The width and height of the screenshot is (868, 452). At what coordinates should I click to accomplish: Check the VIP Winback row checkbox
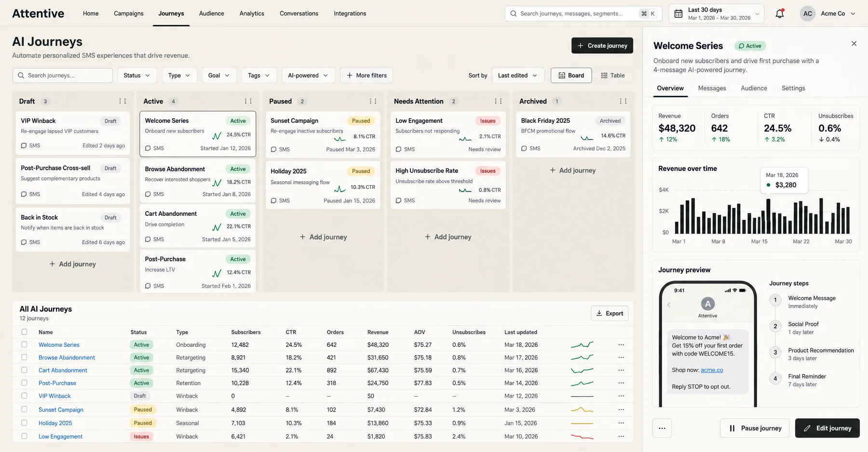click(x=24, y=396)
